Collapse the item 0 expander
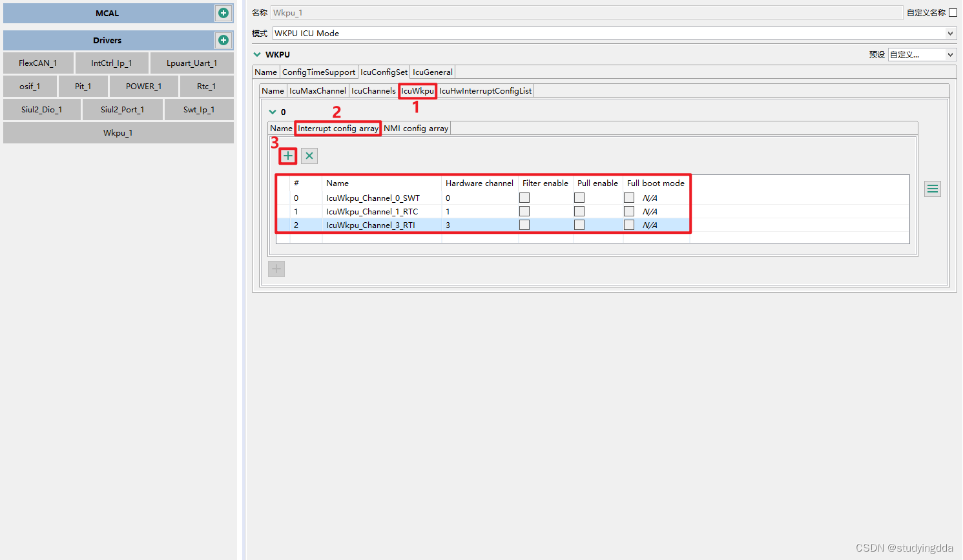 coord(273,112)
